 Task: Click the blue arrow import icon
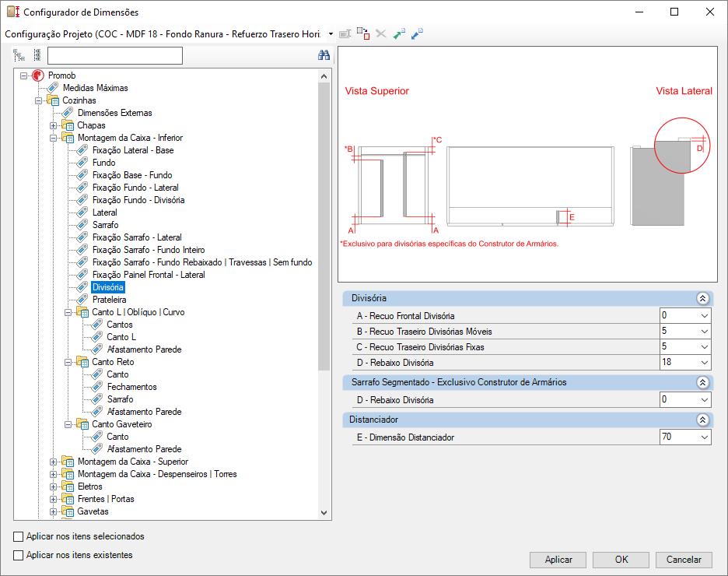point(417,34)
